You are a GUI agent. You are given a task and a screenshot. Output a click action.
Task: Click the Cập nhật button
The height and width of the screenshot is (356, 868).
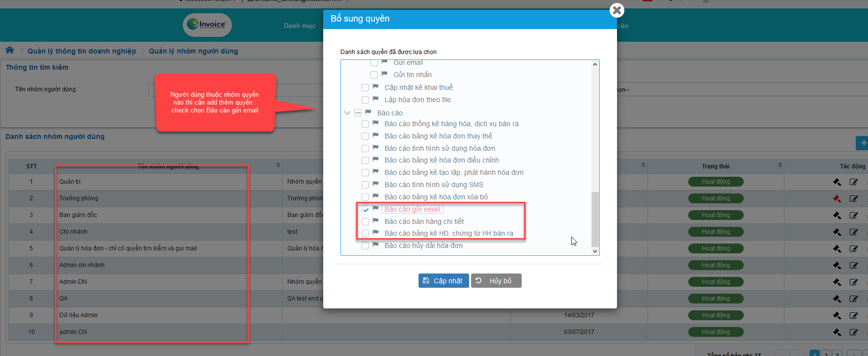click(443, 281)
